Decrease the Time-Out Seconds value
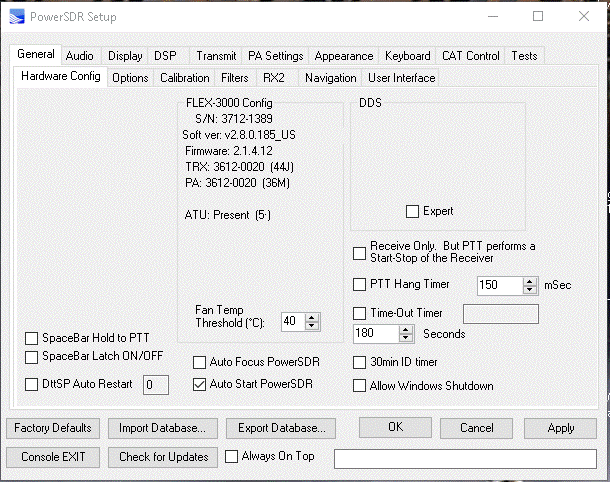This screenshot has height=482, width=610. point(405,338)
